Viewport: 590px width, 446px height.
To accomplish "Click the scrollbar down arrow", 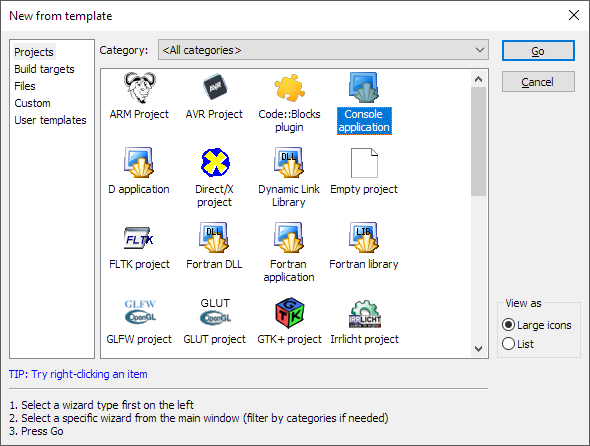I will click(x=478, y=349).
